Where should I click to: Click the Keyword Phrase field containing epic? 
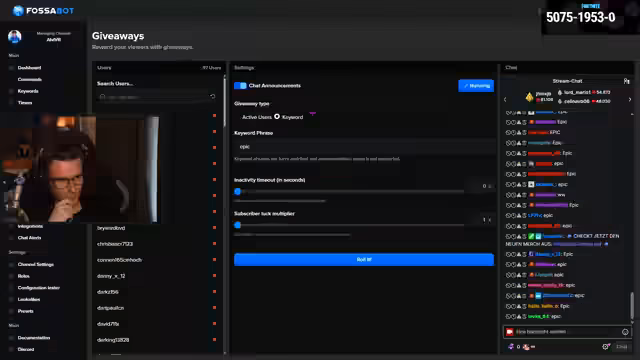(x=364, y=147)
